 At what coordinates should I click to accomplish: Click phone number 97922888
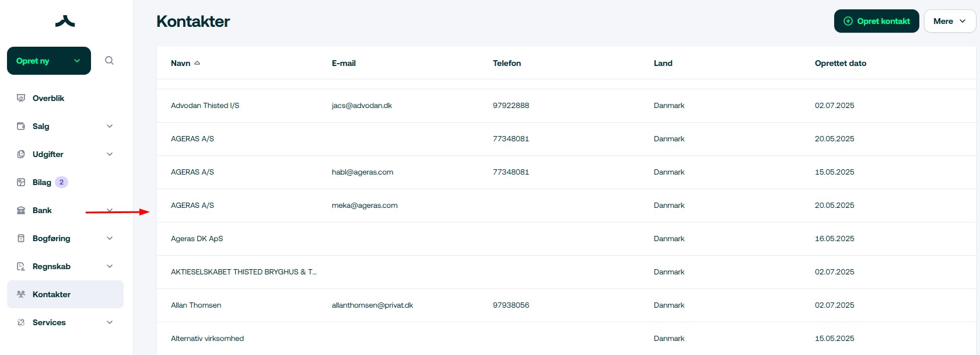coord(511,106)
